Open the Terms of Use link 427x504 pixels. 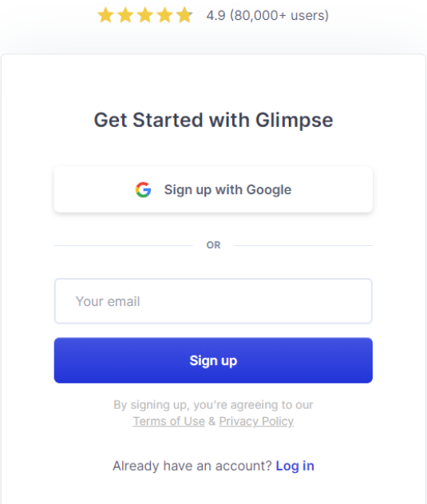(169, 421)
